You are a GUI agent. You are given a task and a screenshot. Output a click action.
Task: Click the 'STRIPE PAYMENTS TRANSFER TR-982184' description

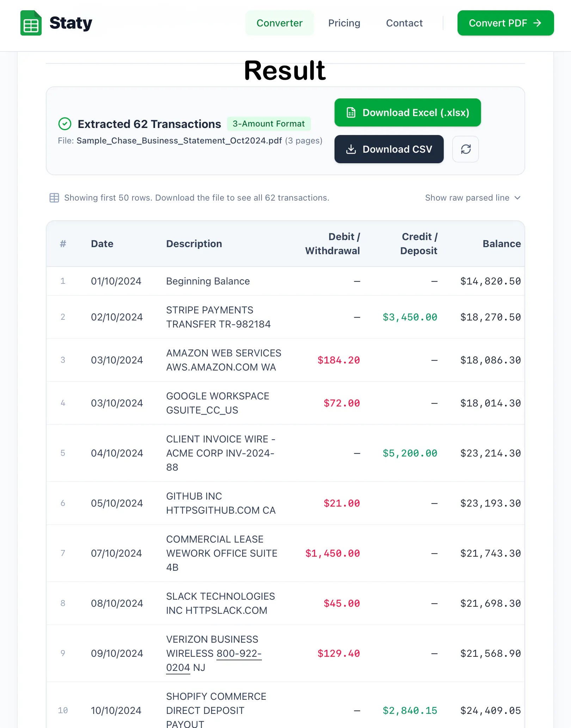219,317
